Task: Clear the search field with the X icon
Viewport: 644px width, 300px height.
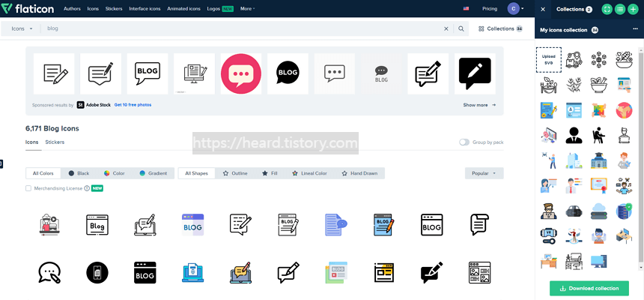Action: pyautogui.click(x=446, y=28)
